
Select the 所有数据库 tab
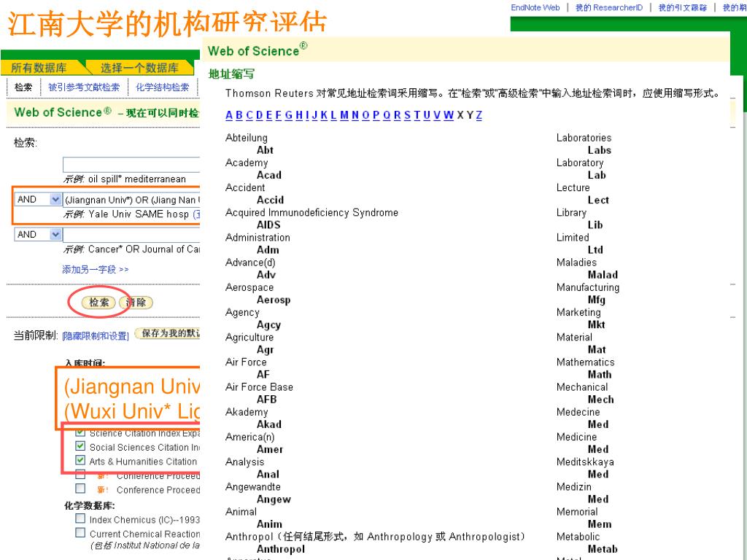pos(39,68)
